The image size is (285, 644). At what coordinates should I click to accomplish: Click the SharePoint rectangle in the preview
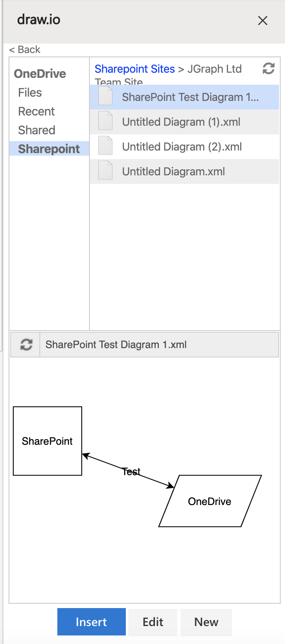point(47,441)
